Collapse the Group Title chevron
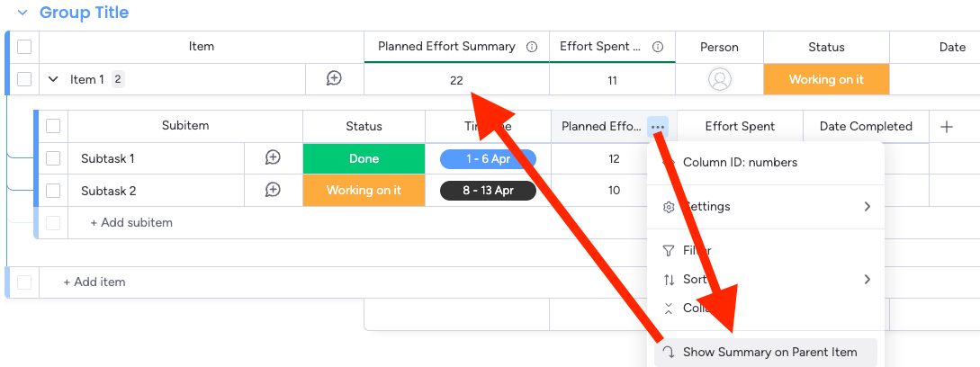Viewport: 980px width, 367px height. (x=22, y=13)
